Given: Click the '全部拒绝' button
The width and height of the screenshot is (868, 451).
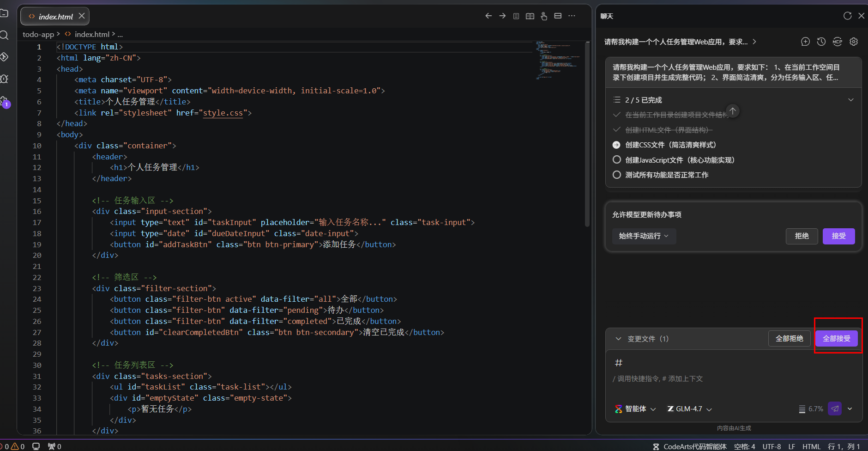Looking at the screenshot, I should click(x=790, y=339).
